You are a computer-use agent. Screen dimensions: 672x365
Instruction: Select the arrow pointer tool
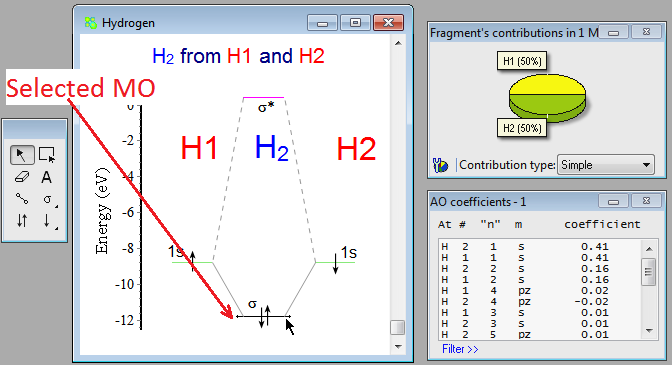(x=22, y=155)
